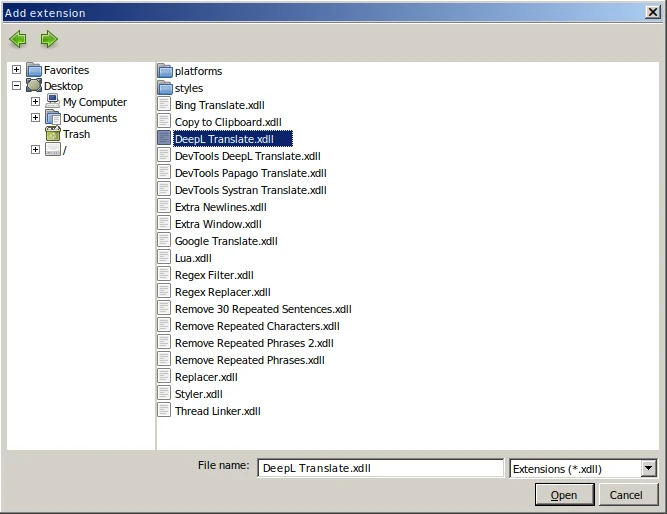Collapse the Desktop tree node
The image size is (667, 514).
click(x=16, y=86)
